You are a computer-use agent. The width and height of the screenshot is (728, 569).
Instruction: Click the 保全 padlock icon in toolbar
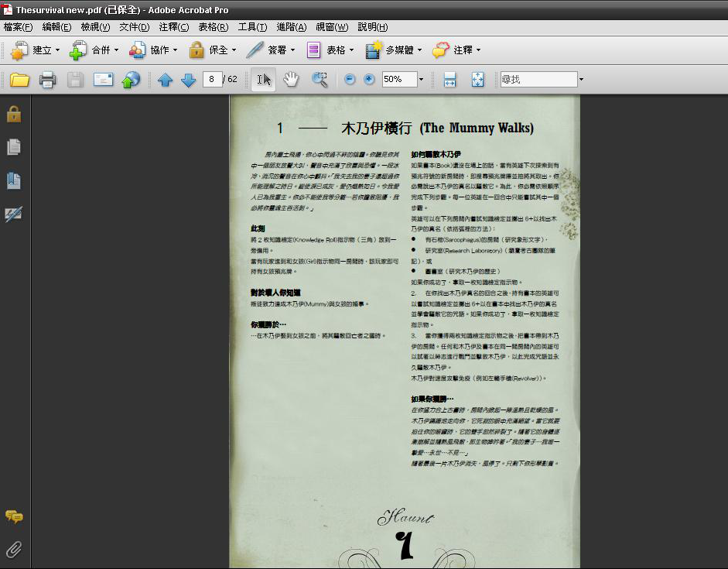pyautogui.click(x=197, y=50)
